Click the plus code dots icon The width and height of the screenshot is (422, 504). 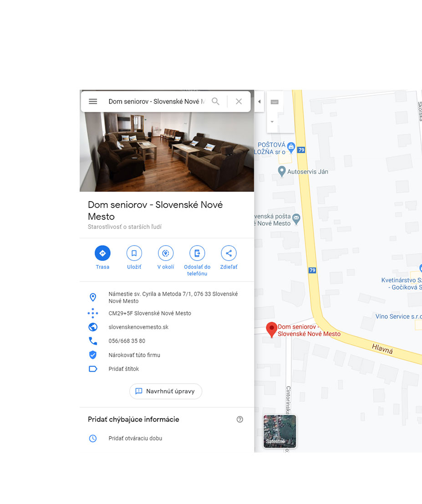93,313
